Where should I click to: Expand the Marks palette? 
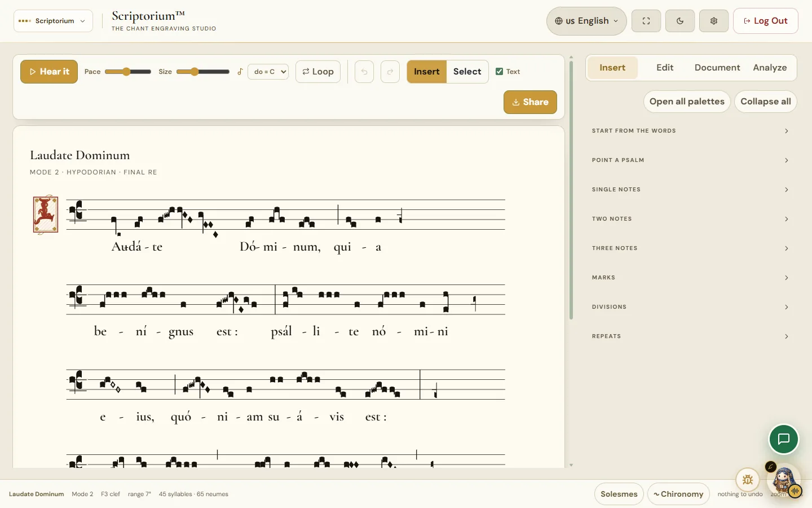click(x=691, y=278)
